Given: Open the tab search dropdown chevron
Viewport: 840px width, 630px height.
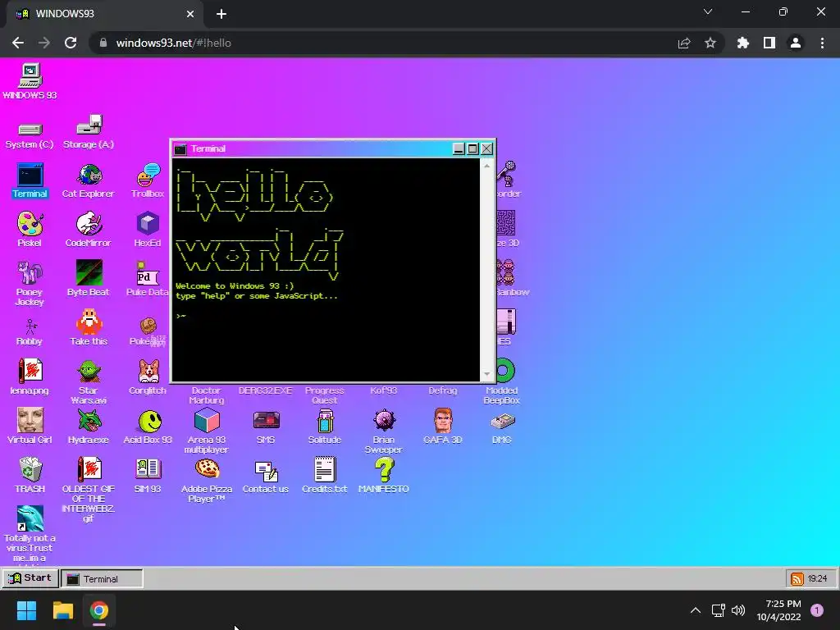Looking at the screenshot, I should coord(708,11).
